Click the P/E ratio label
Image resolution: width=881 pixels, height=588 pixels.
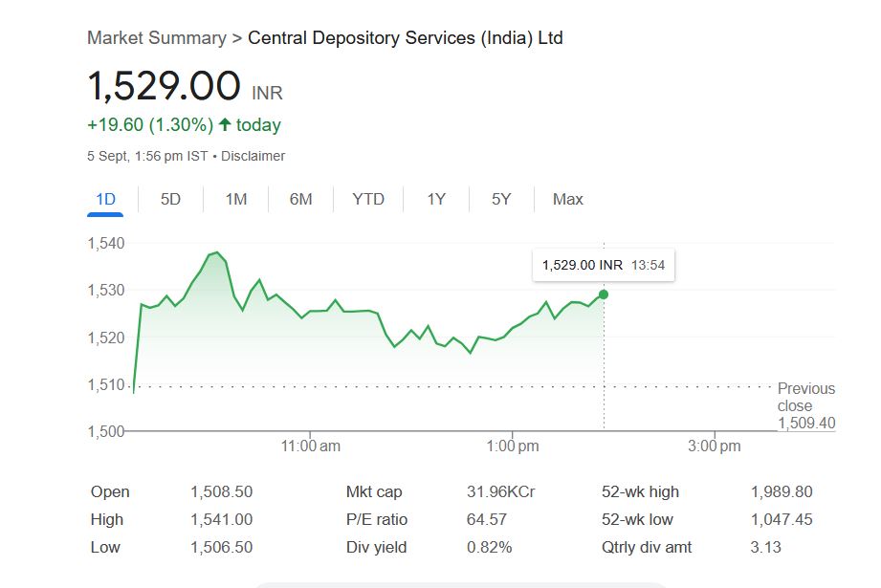pos(377,519)
